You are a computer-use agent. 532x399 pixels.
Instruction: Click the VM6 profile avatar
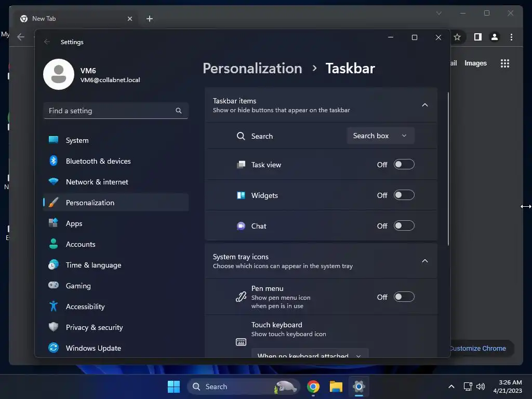tap(58, 74)
